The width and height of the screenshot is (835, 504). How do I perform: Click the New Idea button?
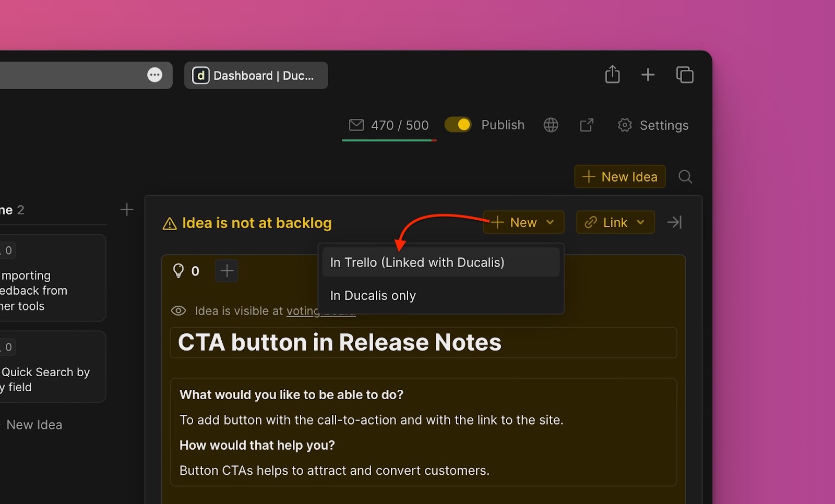pyautogui.click(x=619, y=176)
